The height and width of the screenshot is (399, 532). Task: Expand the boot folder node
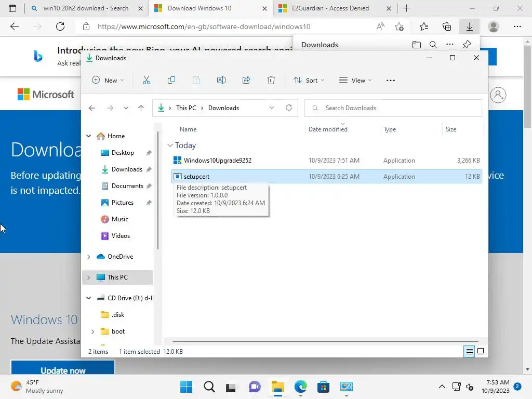[92, 331]
